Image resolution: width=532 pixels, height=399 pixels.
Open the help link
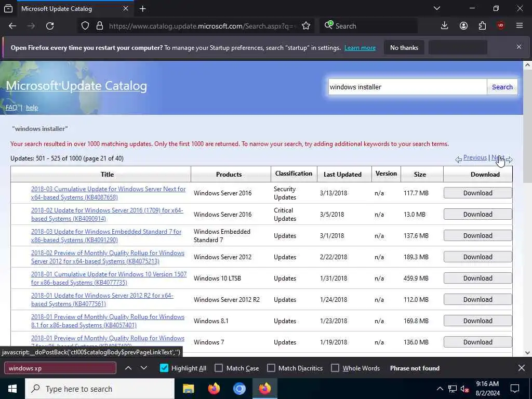(32, 108)
